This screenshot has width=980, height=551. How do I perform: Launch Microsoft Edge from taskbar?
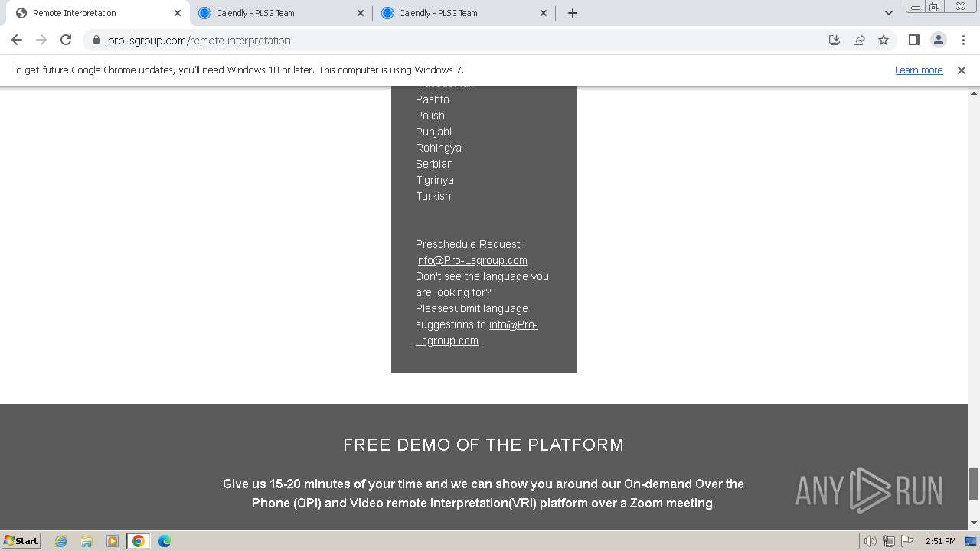[165, 541]
